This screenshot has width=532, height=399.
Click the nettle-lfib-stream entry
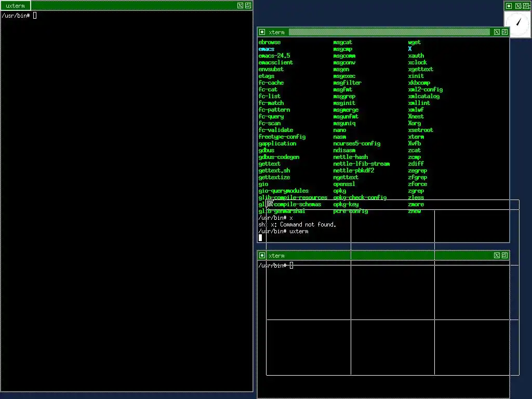[x=362, y=164]
